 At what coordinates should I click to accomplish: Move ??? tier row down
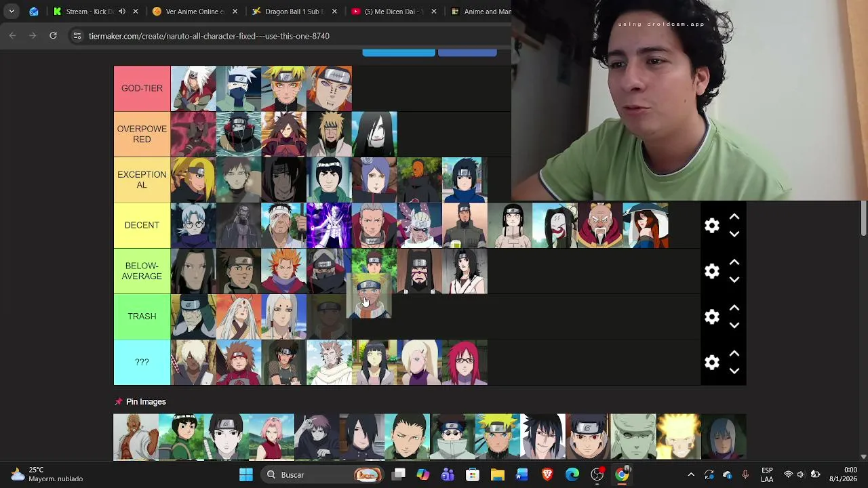pyautogui.click(x=734, y=371)
